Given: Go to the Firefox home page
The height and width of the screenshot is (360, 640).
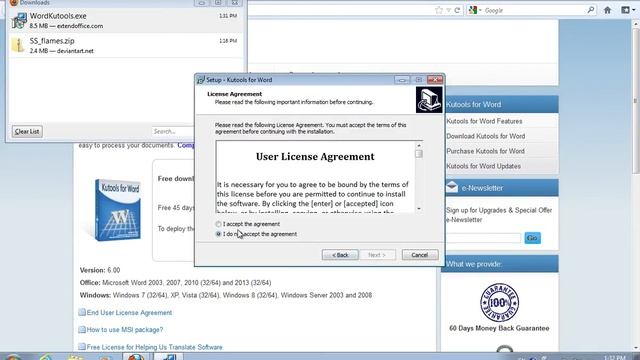Looking at the screenshot, I should 607,10.
